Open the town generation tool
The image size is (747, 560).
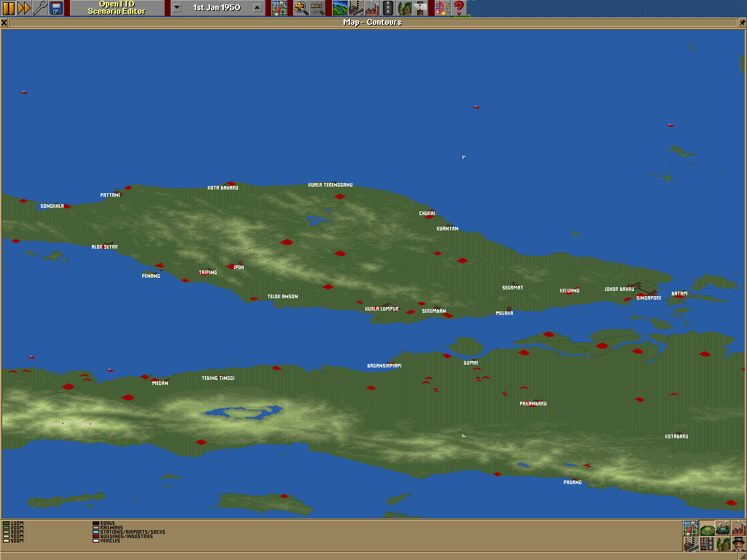coord(356,7)
